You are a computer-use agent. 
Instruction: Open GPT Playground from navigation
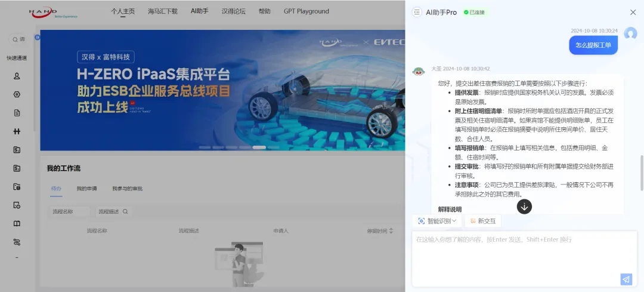click(x=306, y=11)
